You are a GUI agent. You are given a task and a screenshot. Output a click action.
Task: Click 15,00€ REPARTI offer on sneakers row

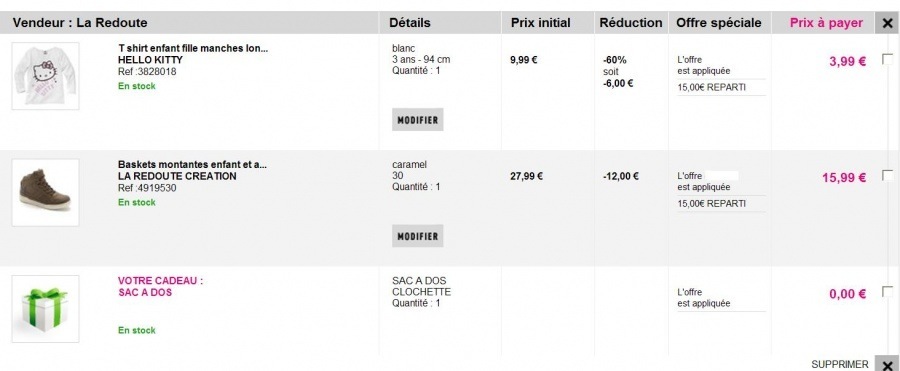pyautogui.click(x=712, y=204)
